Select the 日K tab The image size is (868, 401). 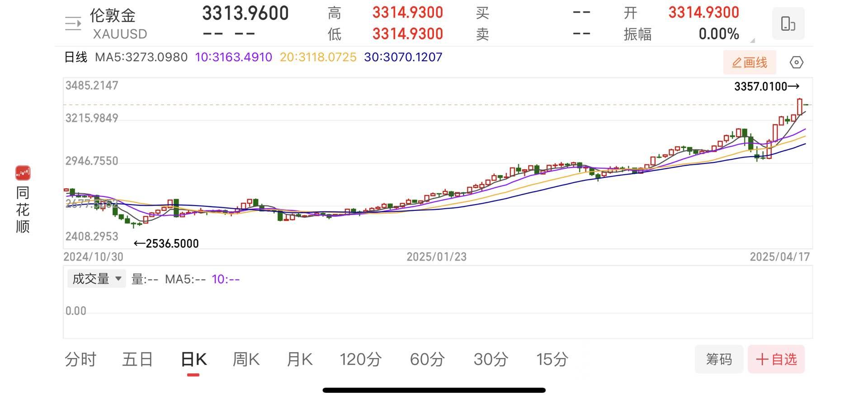(193, 359)
